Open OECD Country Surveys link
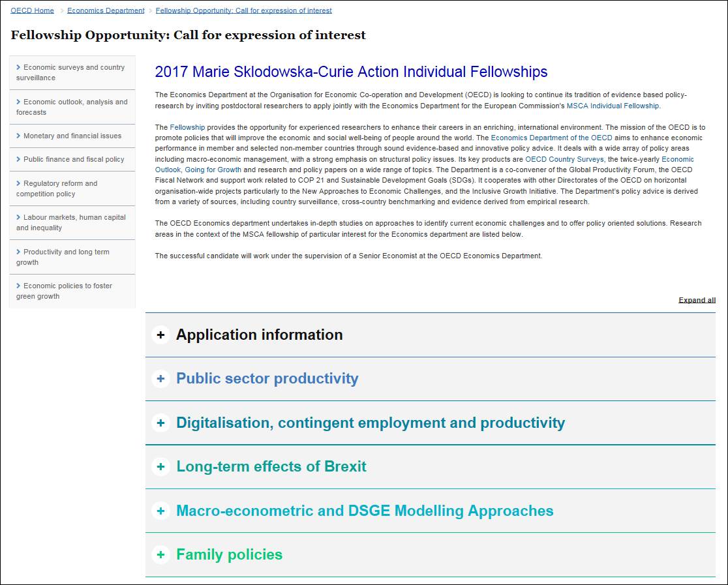The image size is (728, 585). tap(564, 159)
